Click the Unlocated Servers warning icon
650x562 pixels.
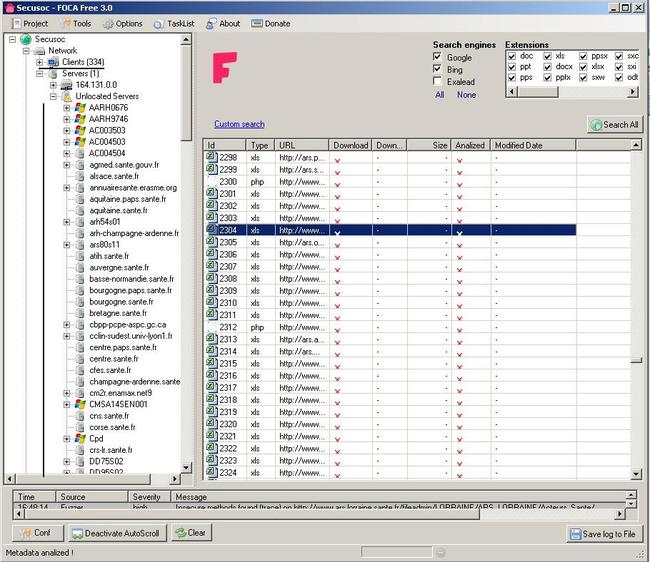pos(67,96)
